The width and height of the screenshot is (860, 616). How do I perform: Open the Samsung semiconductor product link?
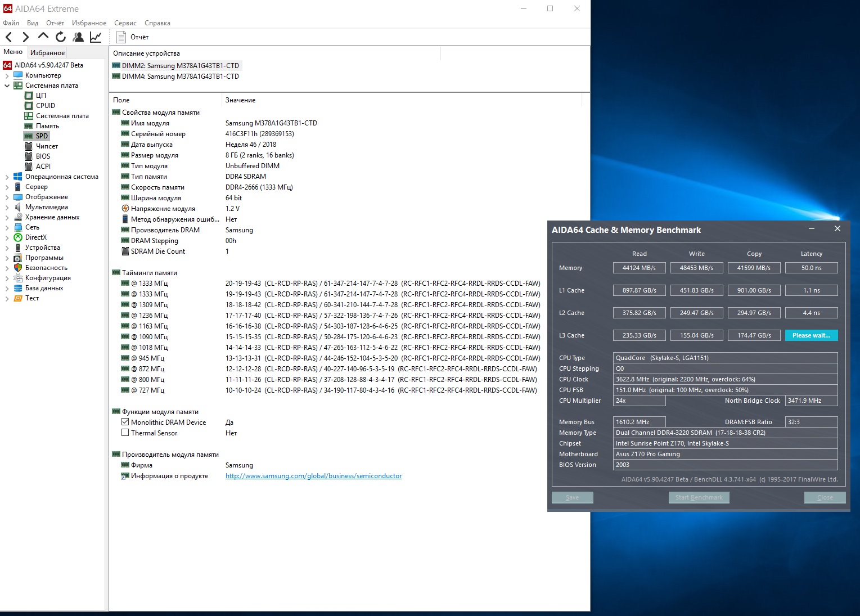pyautogui.click(x=314, y=476)
